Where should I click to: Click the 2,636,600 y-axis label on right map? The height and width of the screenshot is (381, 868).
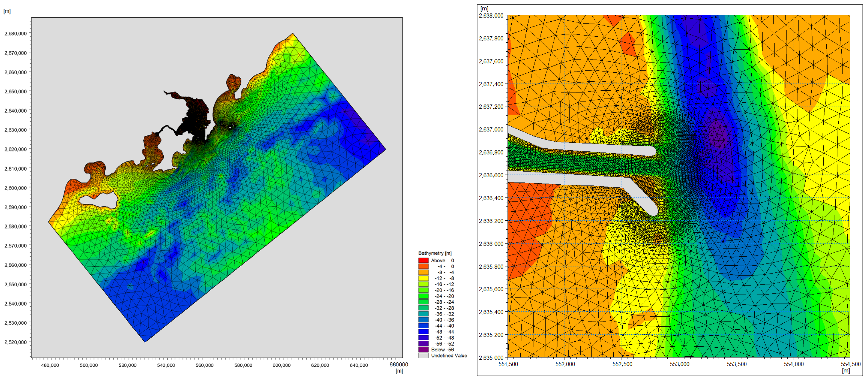(x=491, y=175)
